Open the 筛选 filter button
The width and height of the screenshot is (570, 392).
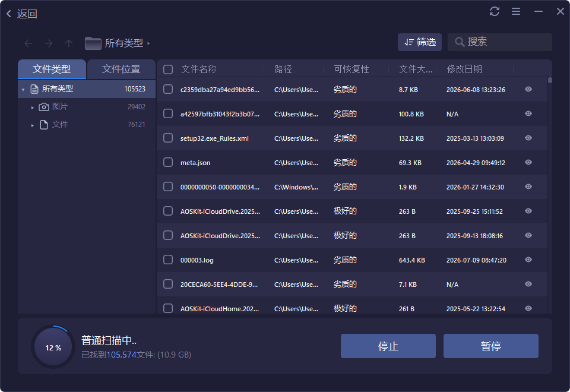click(420, 42)
